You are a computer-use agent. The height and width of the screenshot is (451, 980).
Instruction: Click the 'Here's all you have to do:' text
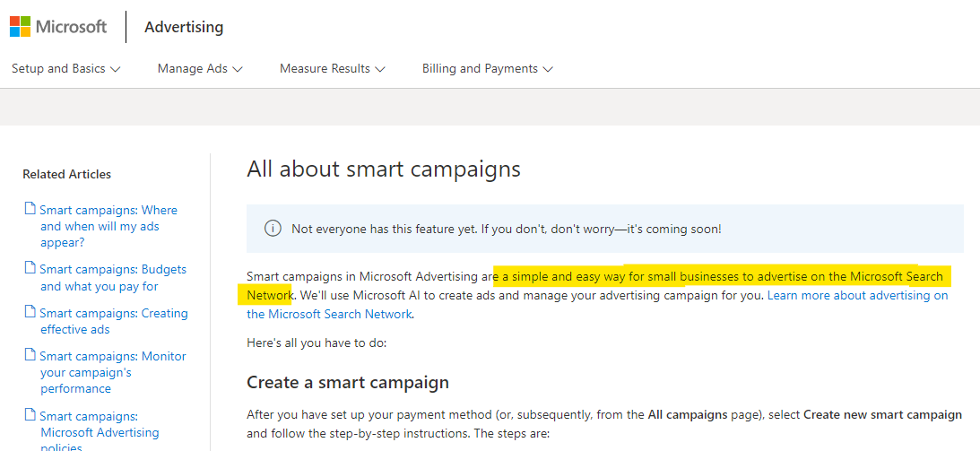317,343
